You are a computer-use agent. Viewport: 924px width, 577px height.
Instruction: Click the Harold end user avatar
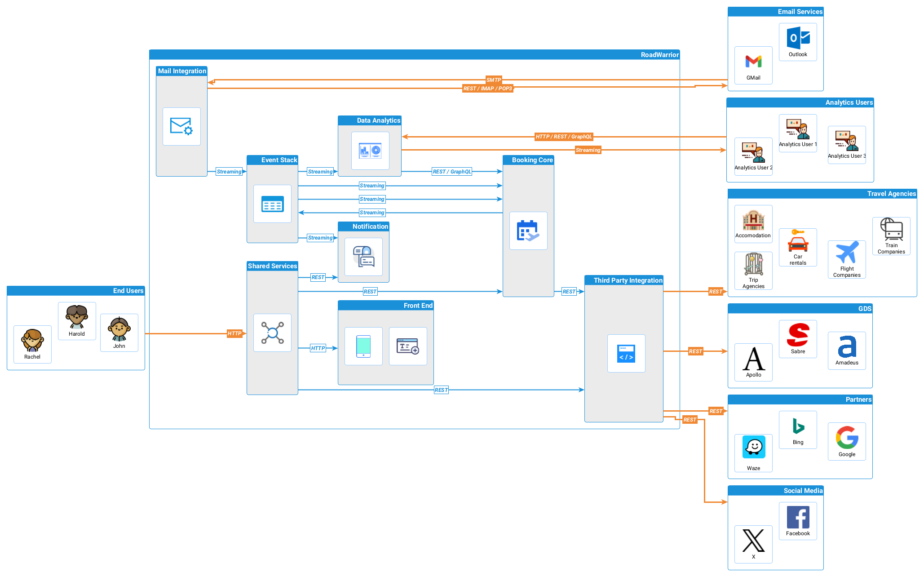click(x=77, y=317)
